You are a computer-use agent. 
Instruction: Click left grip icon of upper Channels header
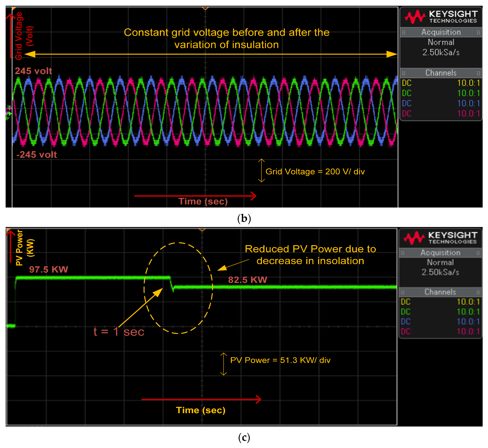tap(404, 73)
